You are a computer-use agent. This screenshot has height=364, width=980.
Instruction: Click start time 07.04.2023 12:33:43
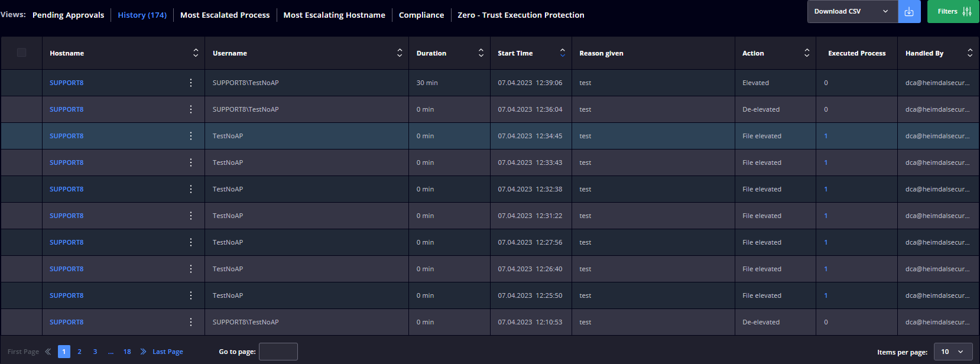click(x=530, y=162)
